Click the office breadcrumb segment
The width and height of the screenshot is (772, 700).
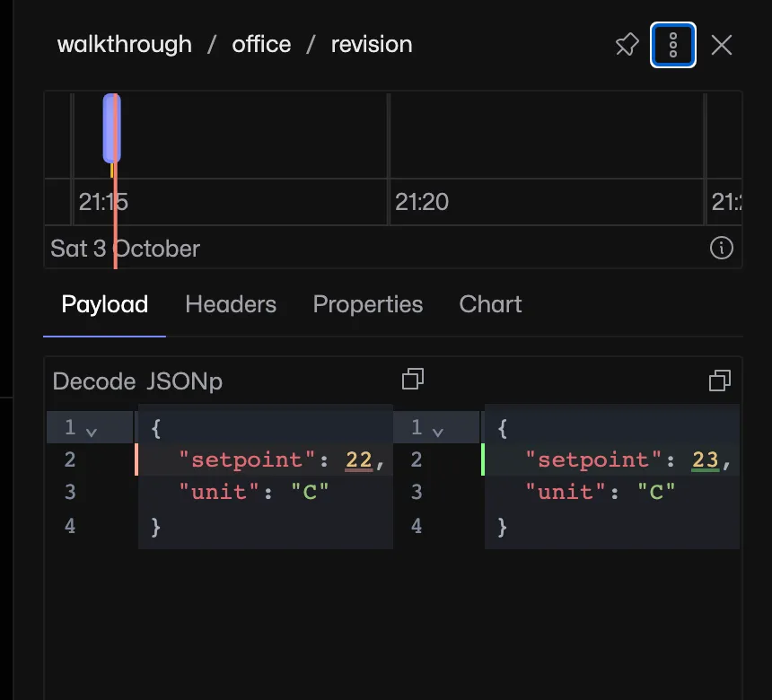click(261, 44)
